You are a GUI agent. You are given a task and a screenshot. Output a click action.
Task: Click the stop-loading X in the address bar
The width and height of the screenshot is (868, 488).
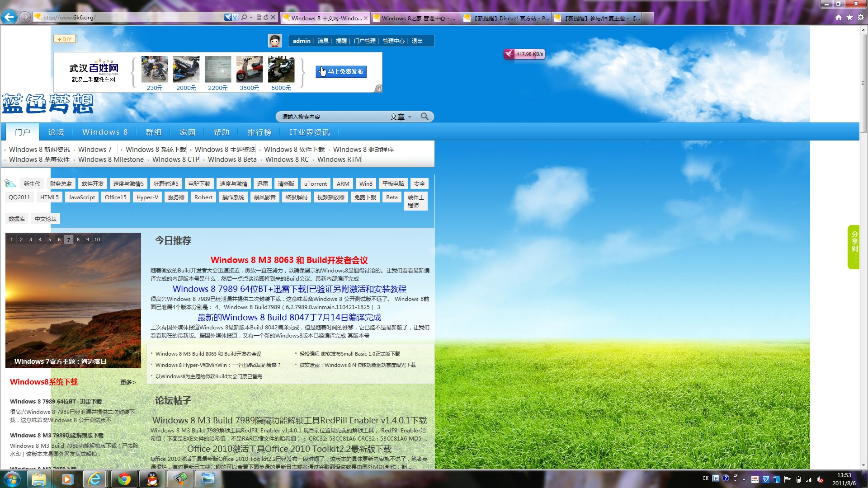pos(273,17)
